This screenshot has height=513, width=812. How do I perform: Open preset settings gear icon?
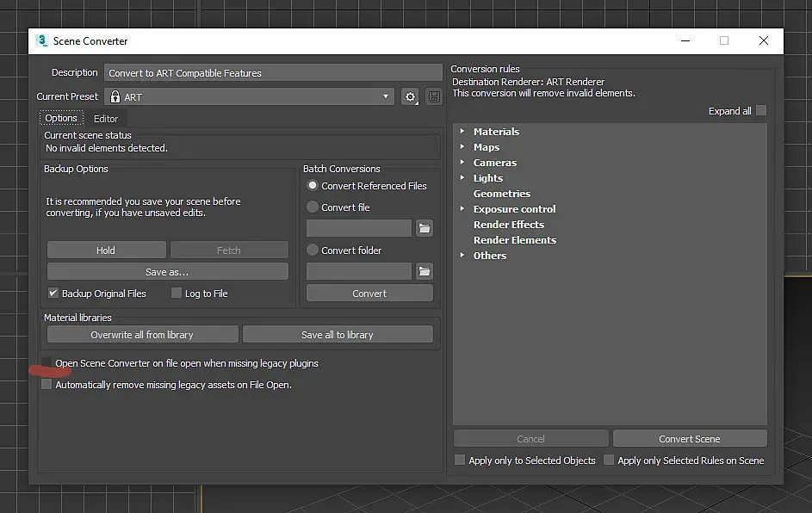tap(410, 96)
